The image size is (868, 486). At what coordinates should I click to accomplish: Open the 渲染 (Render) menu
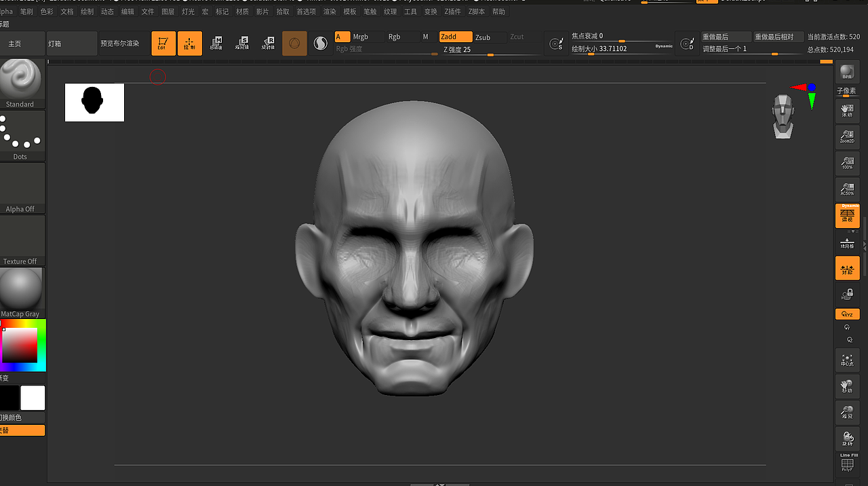click(x=330, y=12)
